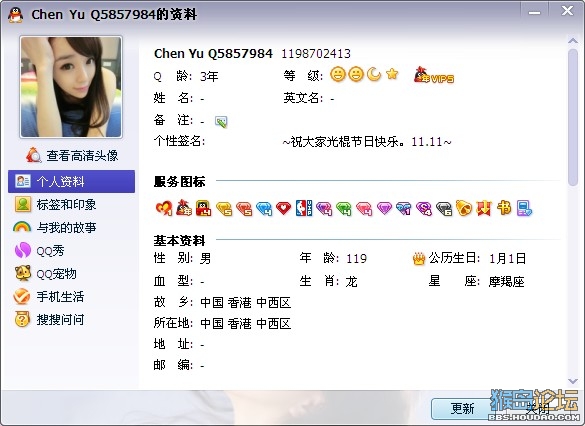Select the 个人资料 tab in sidebar

71,181
